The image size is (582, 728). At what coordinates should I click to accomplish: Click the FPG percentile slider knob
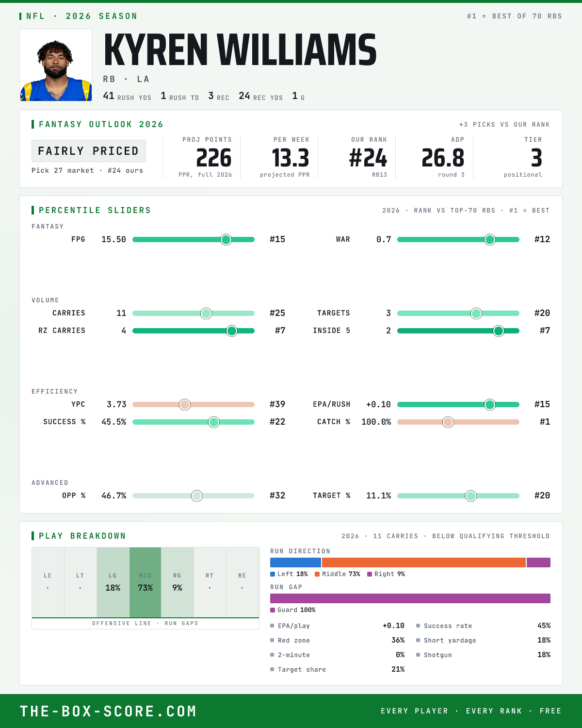(x=226, y=239)
